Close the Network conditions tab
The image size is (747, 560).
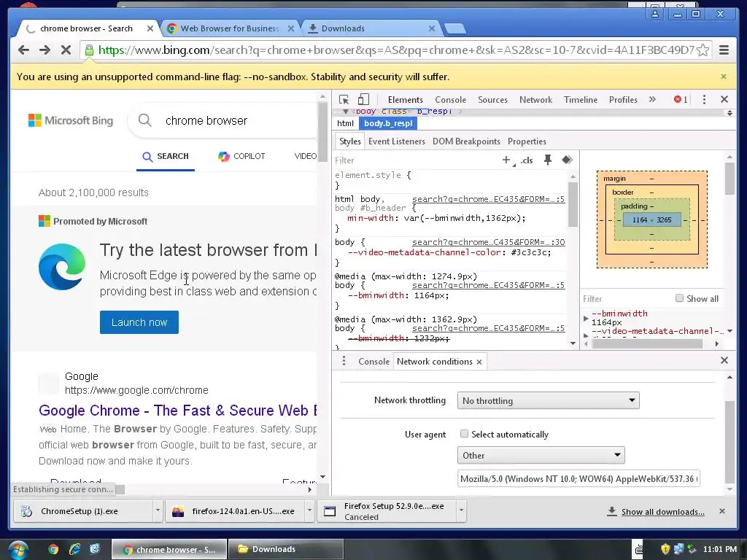[x=479, y=362]
